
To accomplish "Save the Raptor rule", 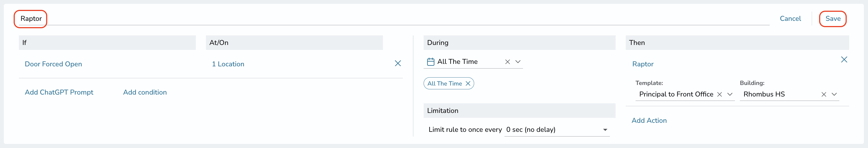I will 832,19.
